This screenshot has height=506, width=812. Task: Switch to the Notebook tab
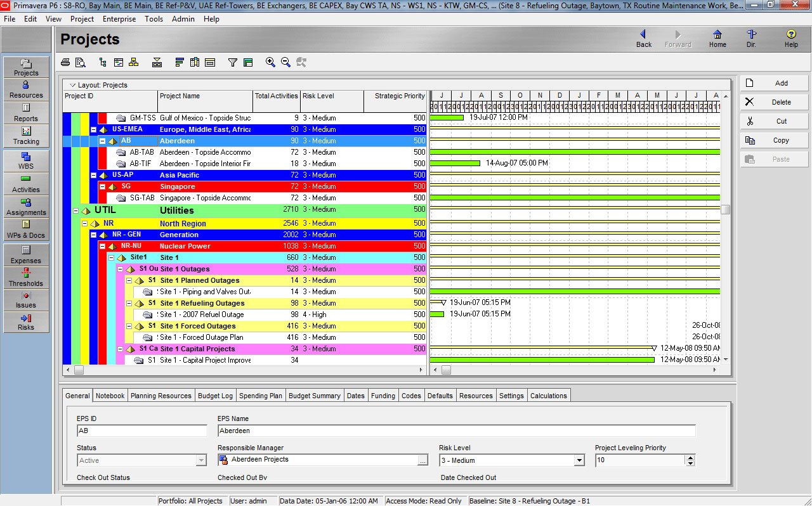(110, 396)
